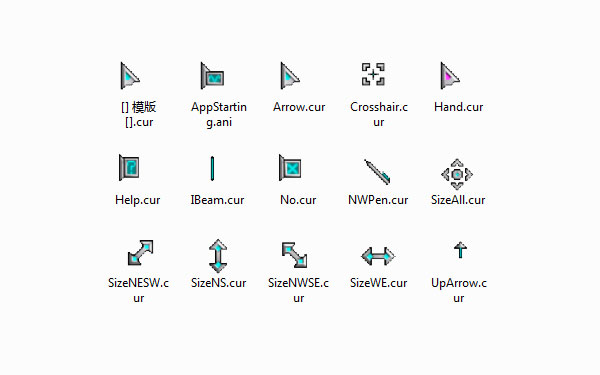This screenshot has height=375, width=600.
Task: Select the Arrow.cur cursor file icon
Action: (290, 76)
